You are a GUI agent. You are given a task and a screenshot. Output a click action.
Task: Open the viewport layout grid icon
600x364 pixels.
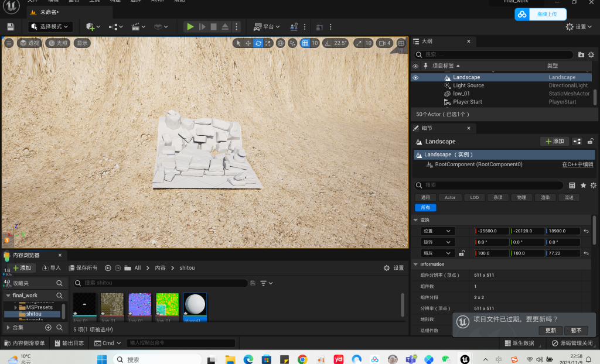pyautogui.click(x=401, y=43)
